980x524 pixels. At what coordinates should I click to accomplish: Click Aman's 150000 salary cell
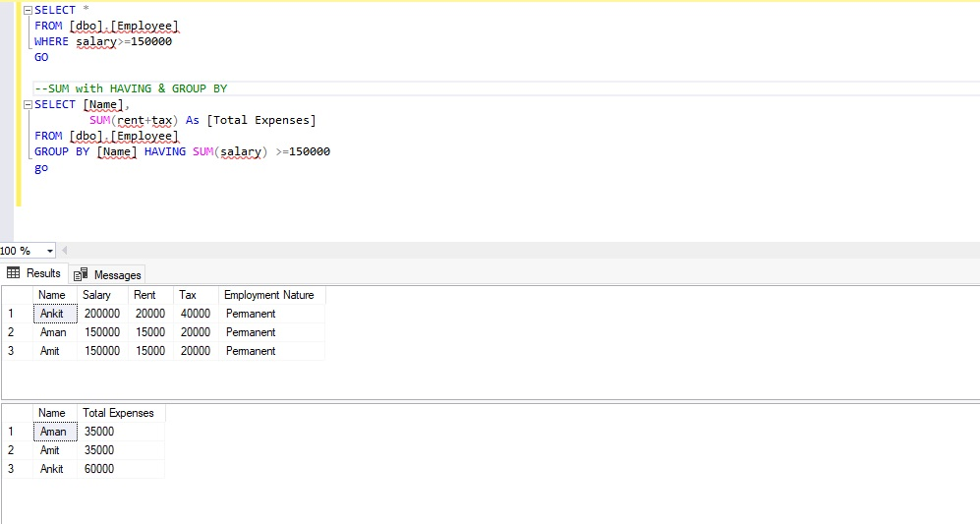pos(103,332)
